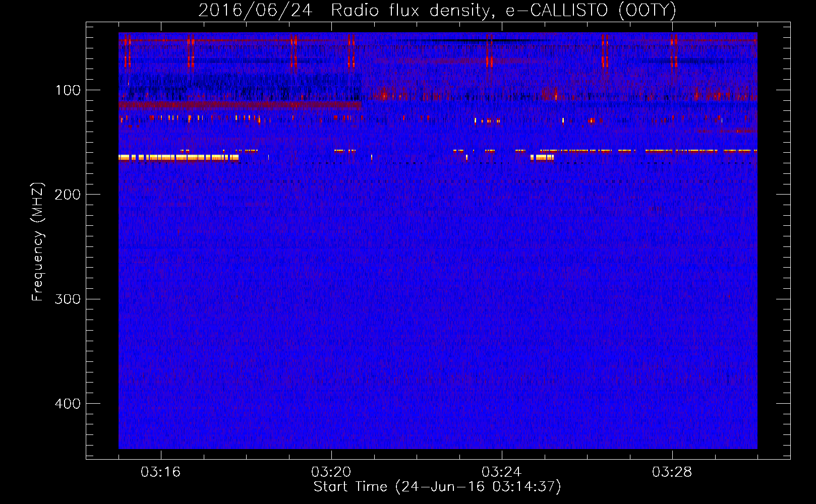Click the 200 frequency tick label
The width and height of the screenshot is (816, 504).
click(68, 195)
